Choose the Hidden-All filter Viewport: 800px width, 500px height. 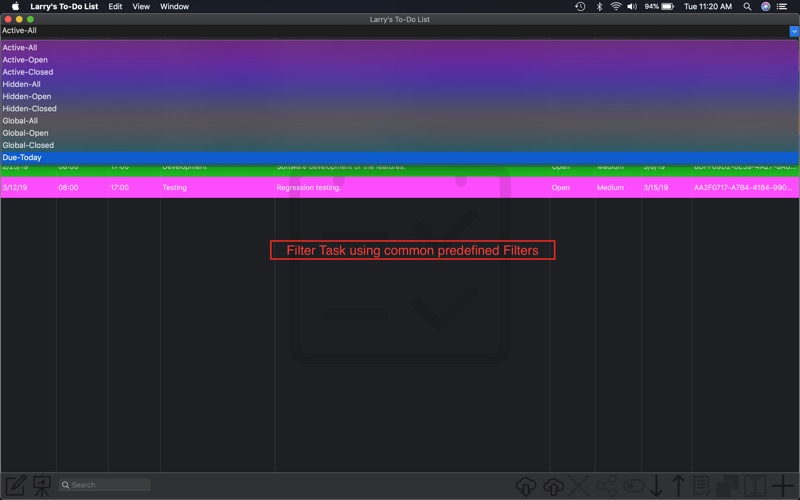399,84
